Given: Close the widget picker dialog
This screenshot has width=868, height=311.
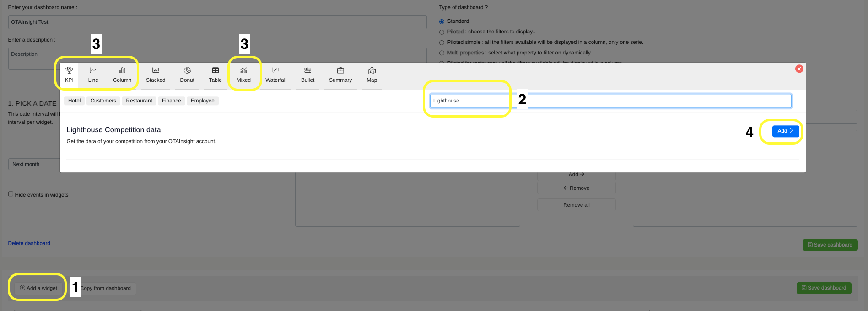Looking at the screenshot, I should pos(799,69).
